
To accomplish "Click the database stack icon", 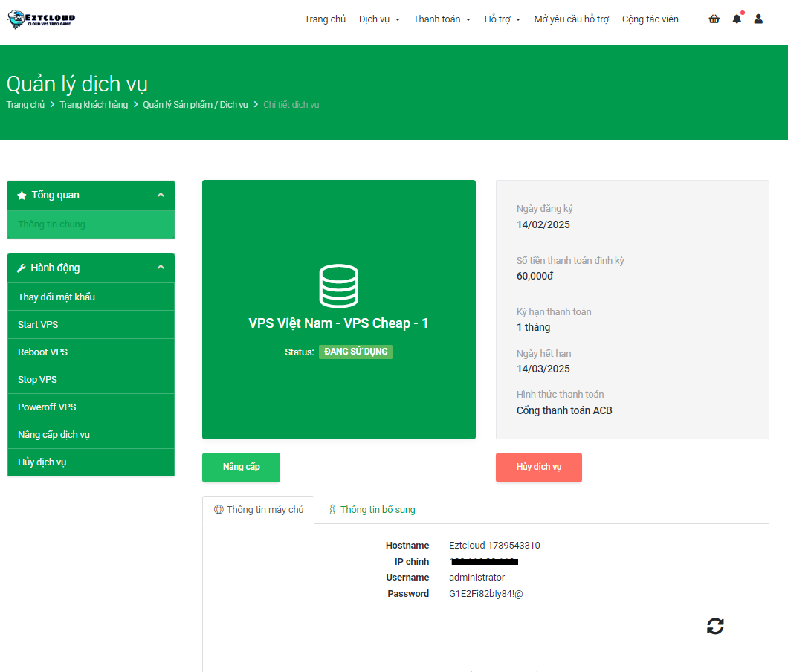I will (338, 286).
